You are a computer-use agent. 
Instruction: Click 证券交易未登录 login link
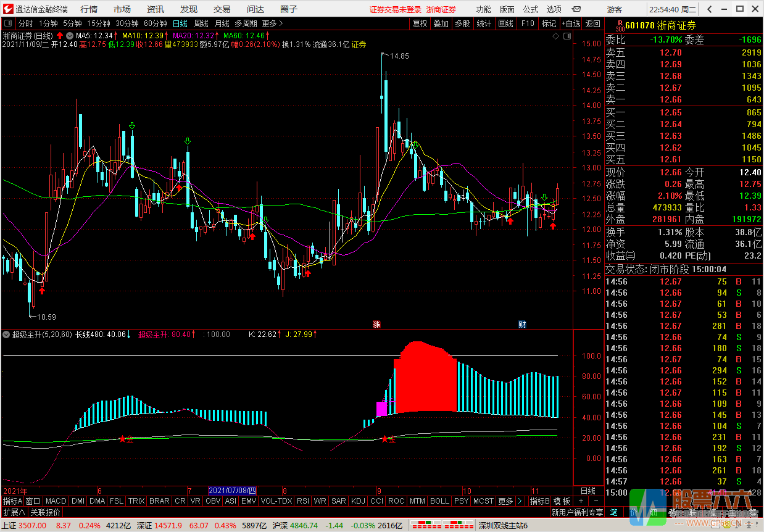coord(396,9)
